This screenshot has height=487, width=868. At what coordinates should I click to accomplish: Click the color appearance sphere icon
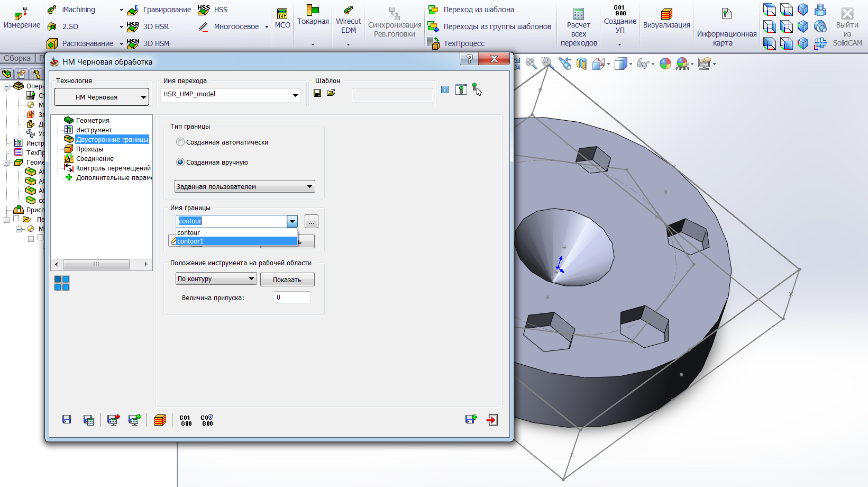pos(665,64)
